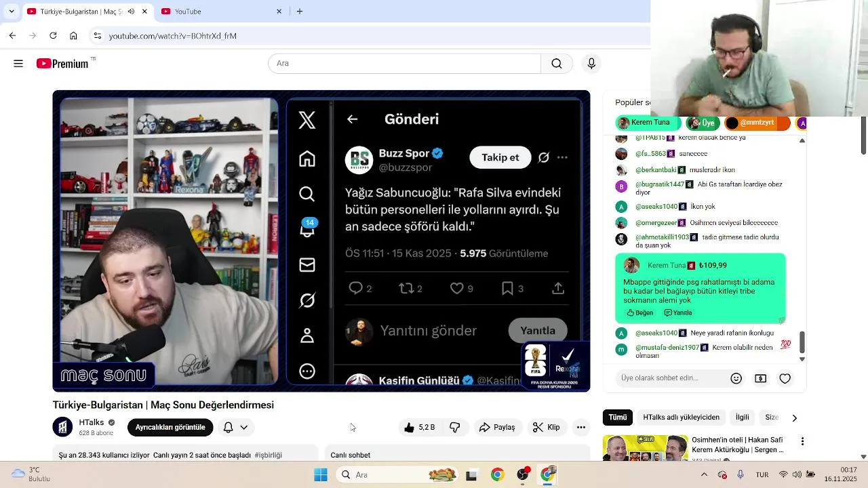Open the HTalks channel name link
The height and width of the screenshot is (488, 868).
[x=92, y=422]
